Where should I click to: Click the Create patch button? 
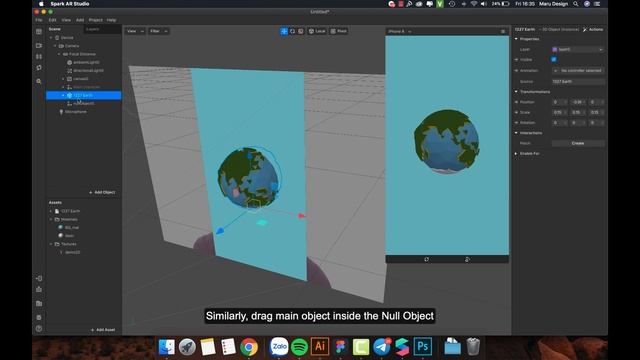[x=578, y=143]
